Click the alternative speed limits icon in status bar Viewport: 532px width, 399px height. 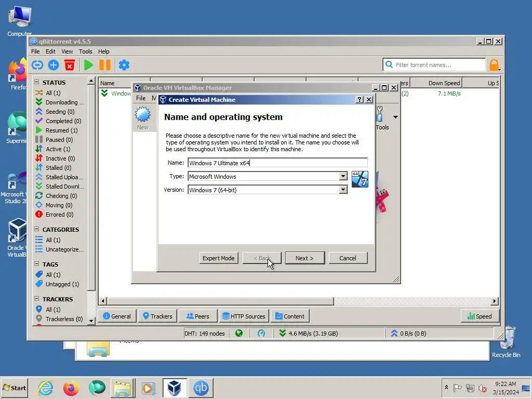(261, 333)
